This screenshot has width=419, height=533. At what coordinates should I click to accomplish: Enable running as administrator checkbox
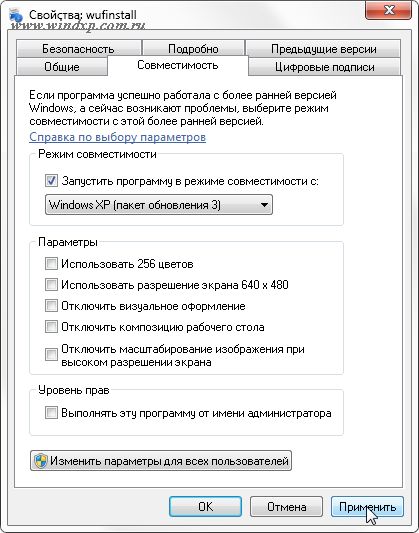(x=51, y=413)
